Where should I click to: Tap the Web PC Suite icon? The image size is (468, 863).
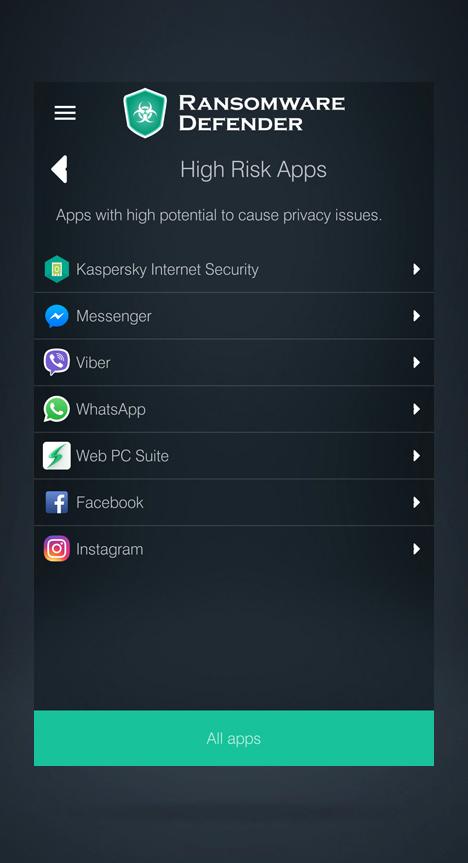click(57, 456)
